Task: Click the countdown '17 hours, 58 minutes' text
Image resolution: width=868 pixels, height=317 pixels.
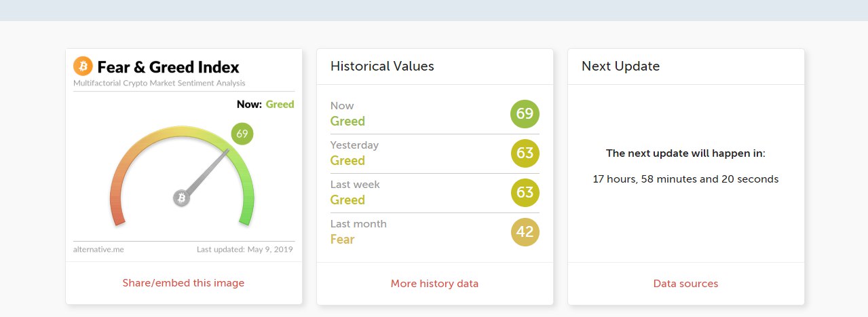Action: pos(685,179)
